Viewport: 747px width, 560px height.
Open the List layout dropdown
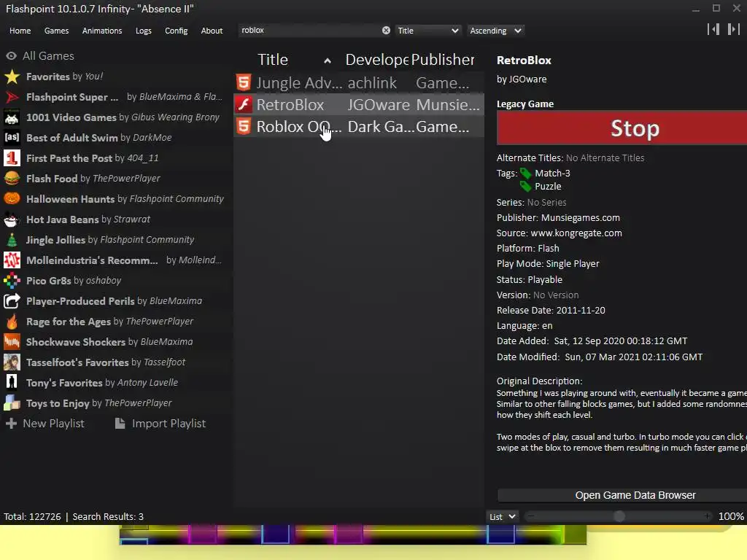pos(502,517)
